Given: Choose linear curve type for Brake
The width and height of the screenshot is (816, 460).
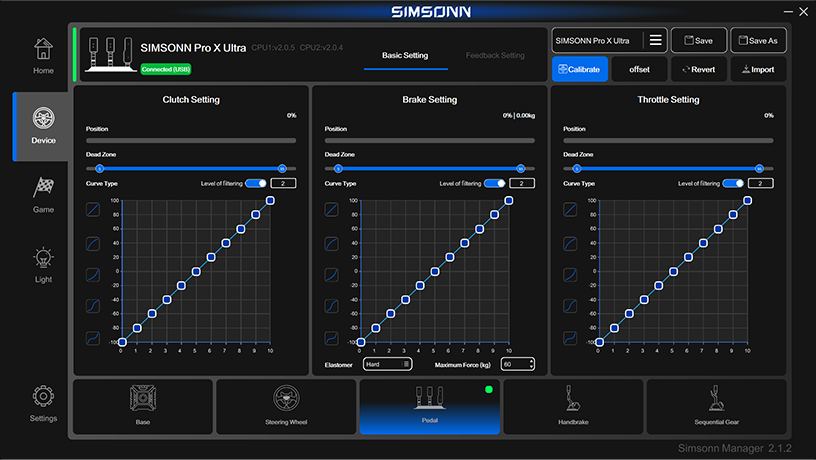Looking at the screenshot, I should click(x=332, y=210).
